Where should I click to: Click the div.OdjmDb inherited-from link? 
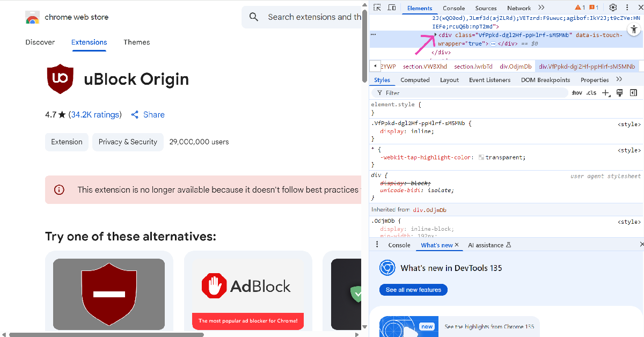pos(429,210)
